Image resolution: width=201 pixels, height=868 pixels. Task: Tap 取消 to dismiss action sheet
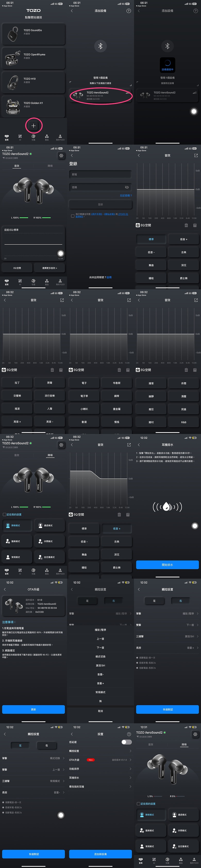click(100, 711)
